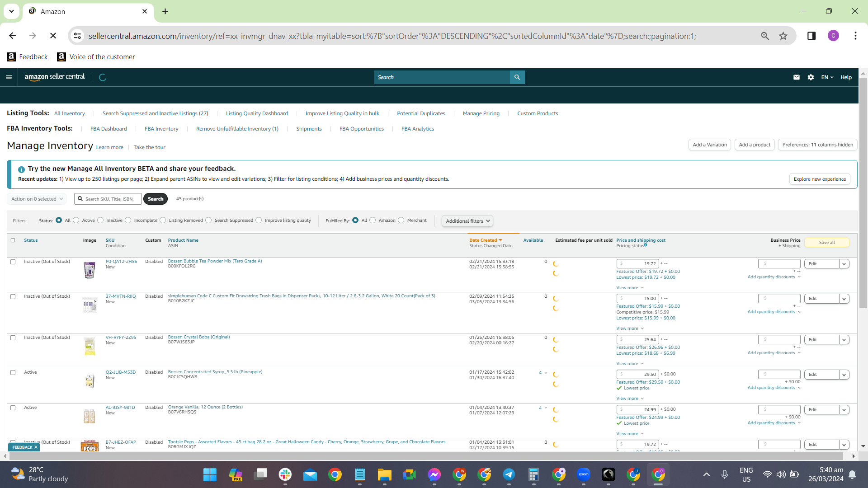Dismiss the FEEDBACK tag with its X
Viewport: 868px width, 488px height.
(36, 447)
